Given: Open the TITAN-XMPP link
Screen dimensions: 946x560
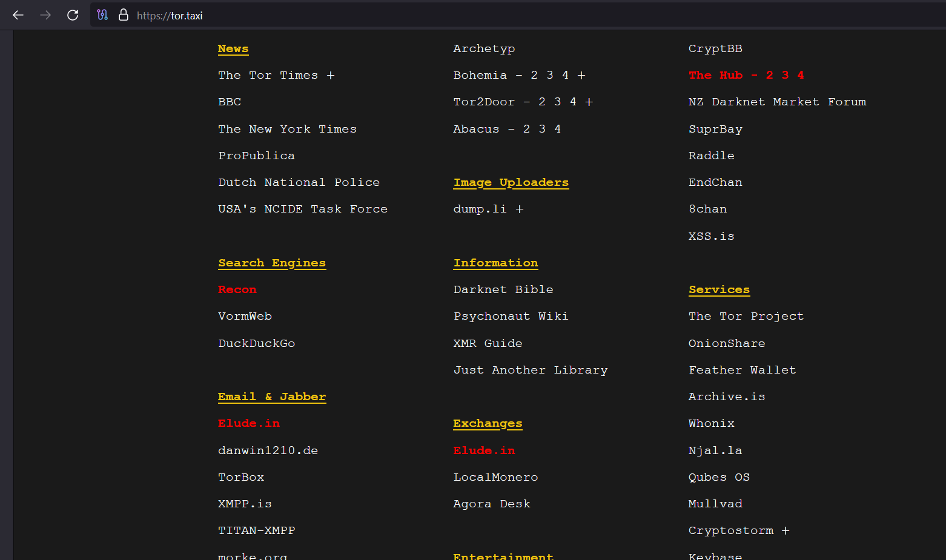Looking at the screenshot, I should pos(256,530).
